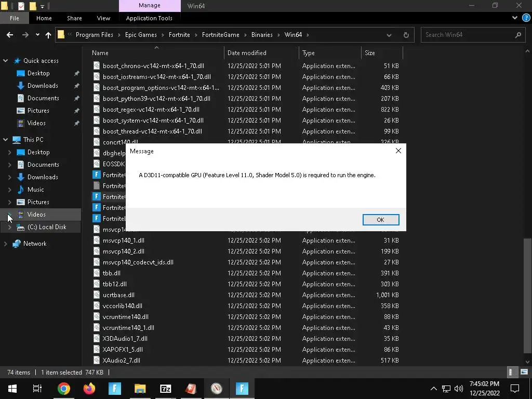The width and height of the screenshot is (532, 399).
Task: Select X3DAudio1_7.dll file icon
Action: (97, 339)
